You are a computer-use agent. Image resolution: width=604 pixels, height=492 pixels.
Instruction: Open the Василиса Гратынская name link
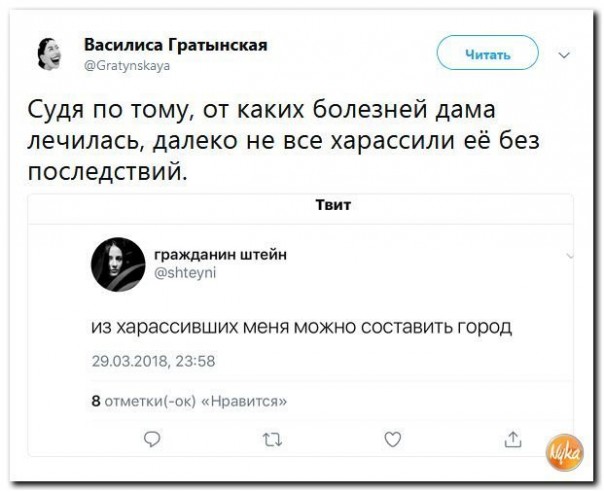175,45
